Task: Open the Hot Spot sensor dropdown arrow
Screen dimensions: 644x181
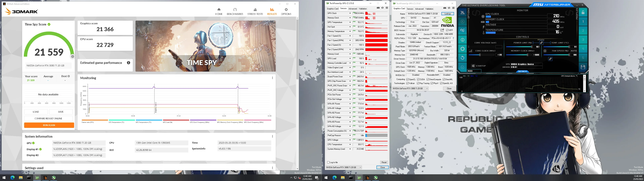Action: point(350,27)
